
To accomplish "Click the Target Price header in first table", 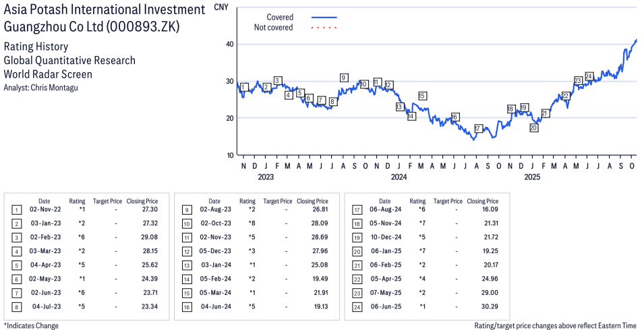I will (107, 201).
